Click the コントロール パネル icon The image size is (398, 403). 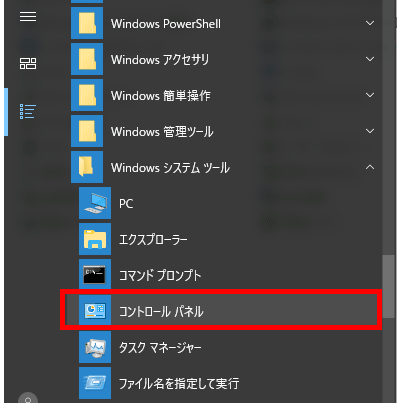[x=95, y=311]
